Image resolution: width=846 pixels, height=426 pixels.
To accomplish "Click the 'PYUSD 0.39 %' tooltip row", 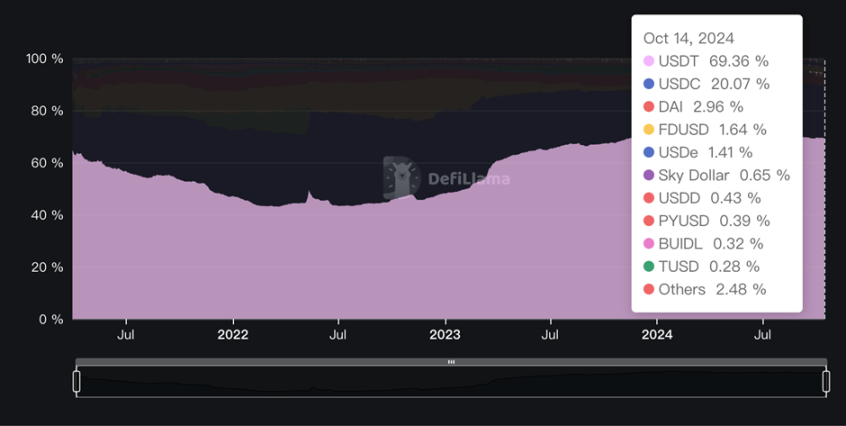I will coord(707,221).
